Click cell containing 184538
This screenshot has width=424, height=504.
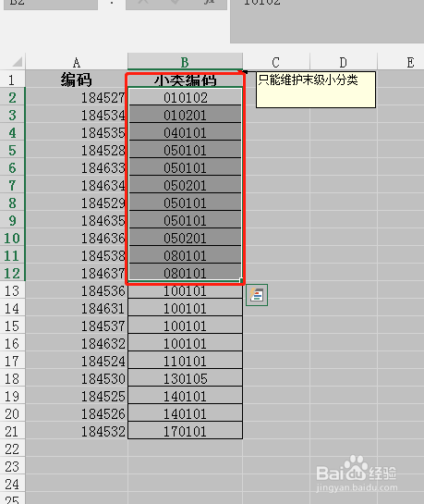[x=77, y=255]
